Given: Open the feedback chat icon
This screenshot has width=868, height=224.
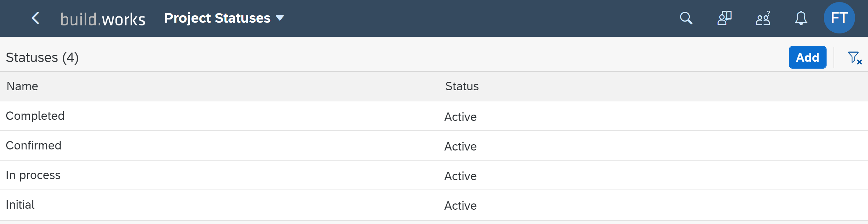Looking at the screenshot, I should pos(724,18).
